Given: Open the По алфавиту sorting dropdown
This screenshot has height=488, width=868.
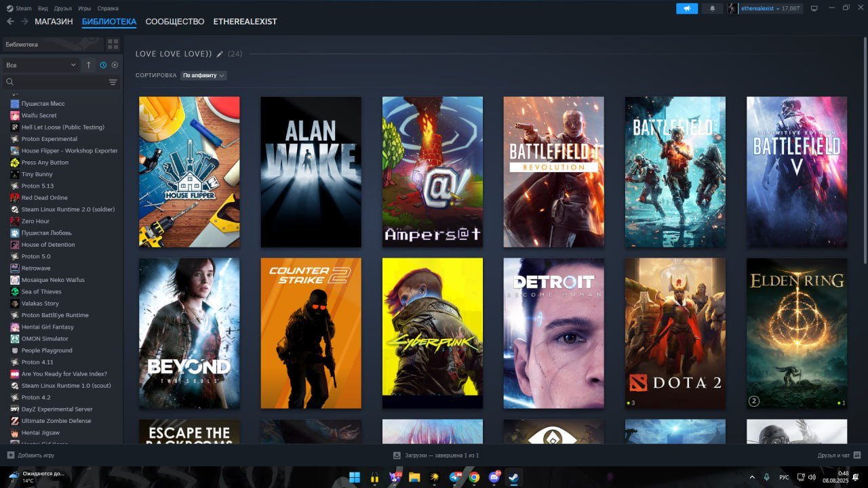Looking at the screenshot, I should pyautogui.click(x=203, y=75).
